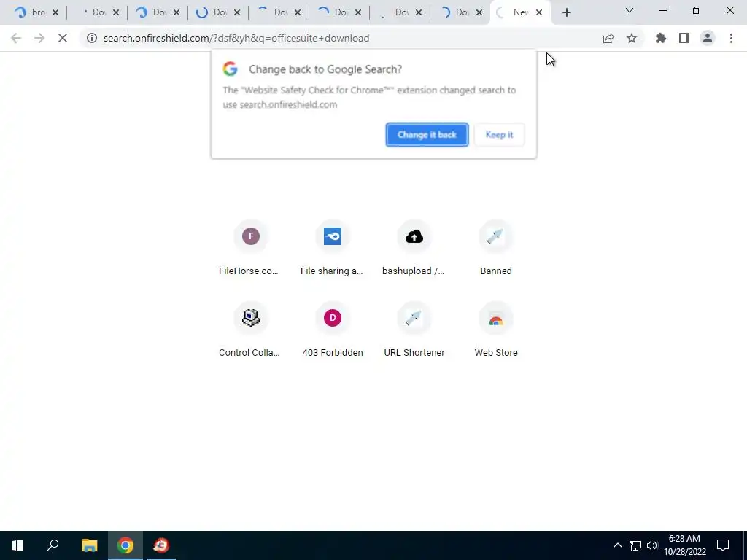Go back to previous page
Image resolution: width=747 pixels, height=560 pixels.
click(16, 38)
